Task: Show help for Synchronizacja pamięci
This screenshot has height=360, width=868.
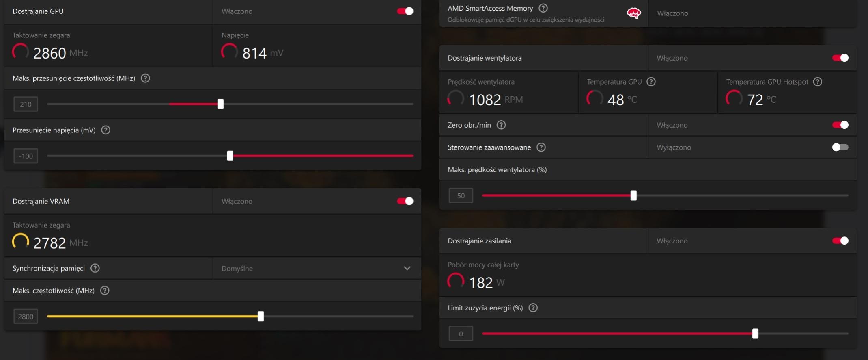Action: (x=95, y=268)
